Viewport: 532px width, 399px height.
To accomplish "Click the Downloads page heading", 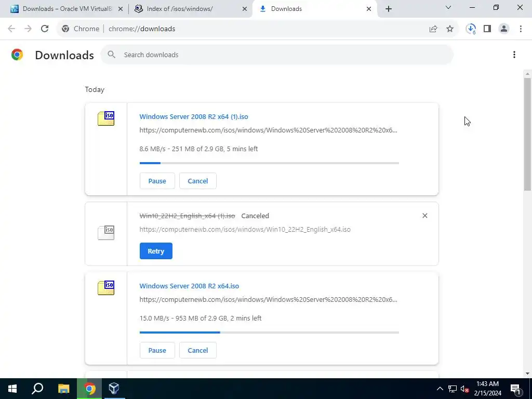I will 64,55.
